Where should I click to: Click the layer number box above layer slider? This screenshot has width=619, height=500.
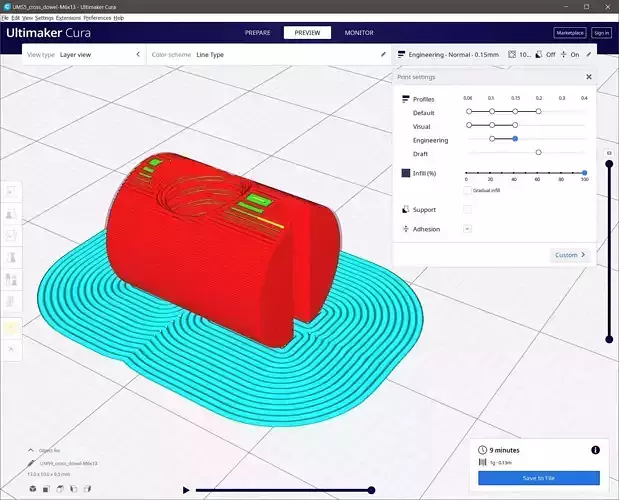[609, 153]
